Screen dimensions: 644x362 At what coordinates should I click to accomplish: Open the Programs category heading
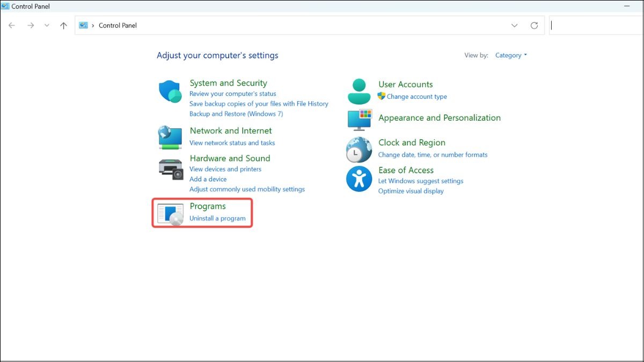[208, 206]
